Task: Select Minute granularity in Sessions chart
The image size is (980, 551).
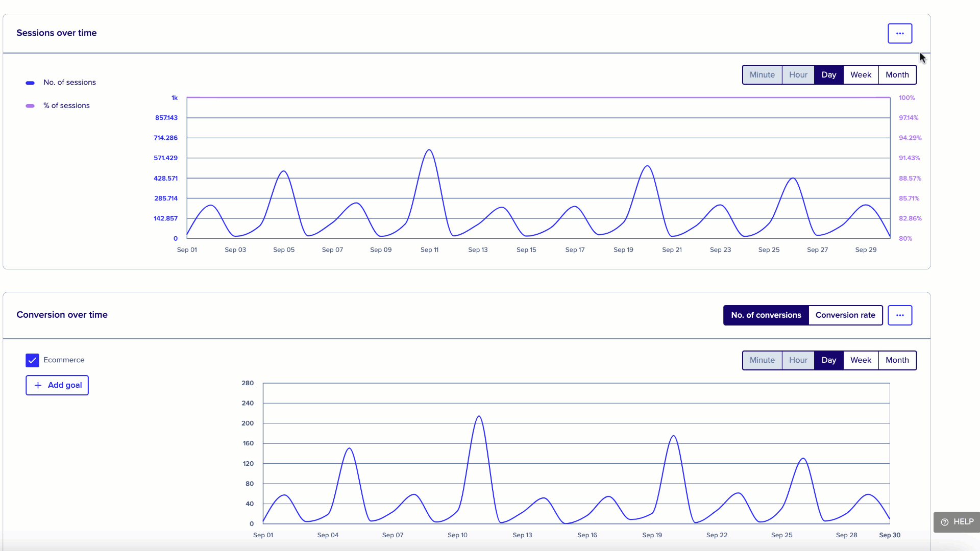Action: point(762,74)
